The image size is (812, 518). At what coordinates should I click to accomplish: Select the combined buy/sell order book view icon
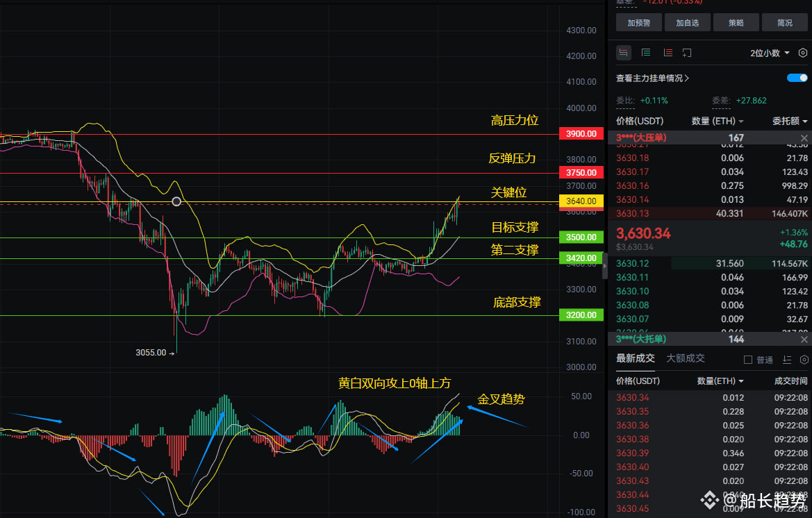pos(624,53)
